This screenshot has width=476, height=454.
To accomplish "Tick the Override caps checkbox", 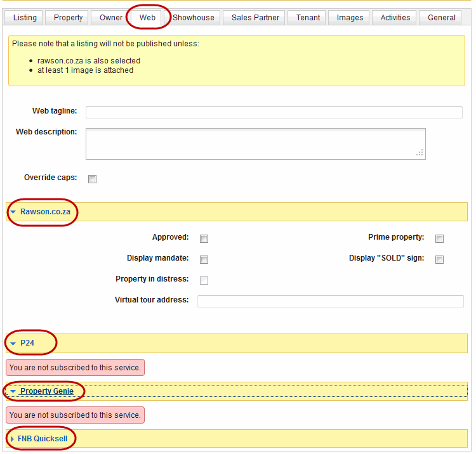I will click(92, 179).
